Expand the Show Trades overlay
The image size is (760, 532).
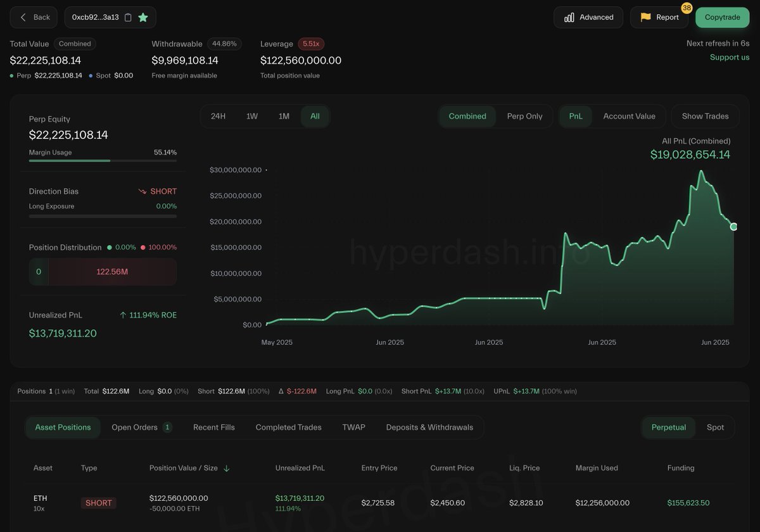click(x=705, y=116)
